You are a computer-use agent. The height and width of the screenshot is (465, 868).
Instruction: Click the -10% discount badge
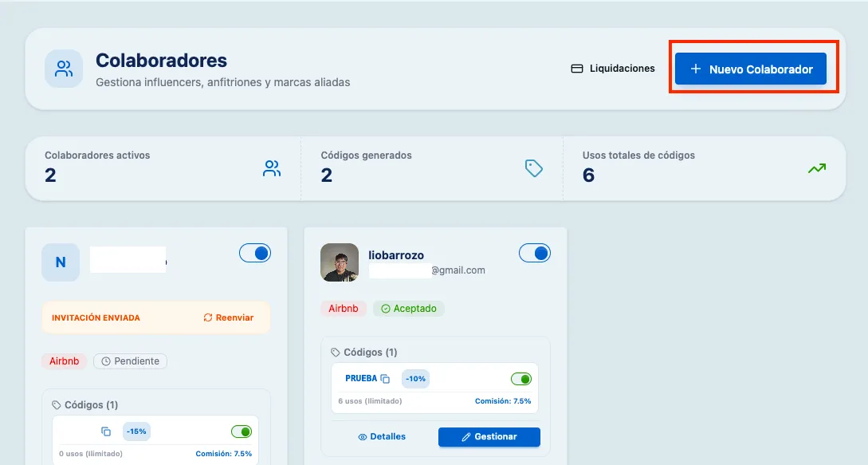pos(415,379)
